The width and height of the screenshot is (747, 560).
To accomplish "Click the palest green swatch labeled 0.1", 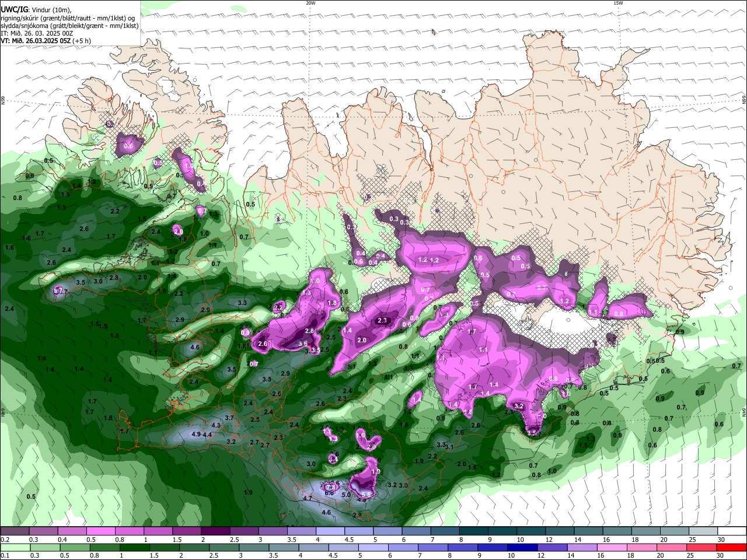I will pyautogui.click(x=15, y=548).
